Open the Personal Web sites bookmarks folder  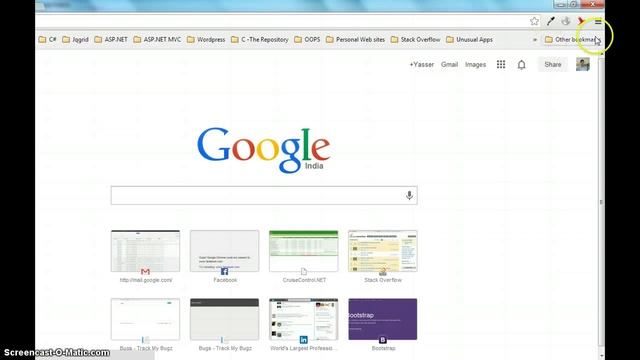(356, 40)
